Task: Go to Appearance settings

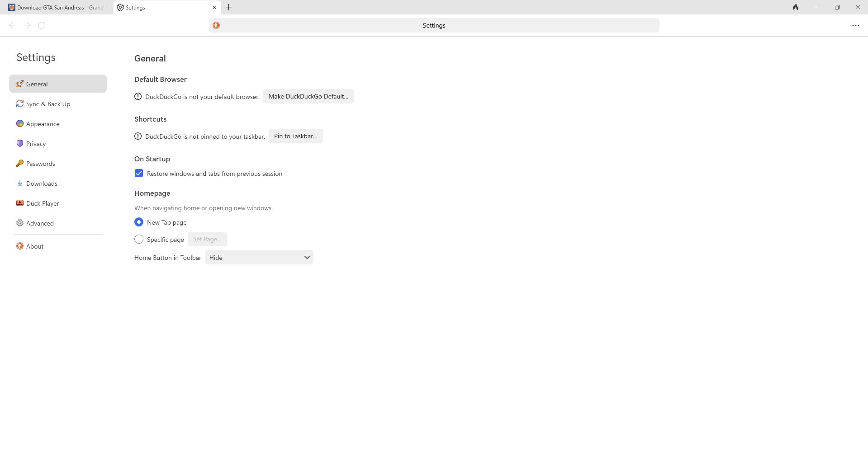Action: point(58,123)
